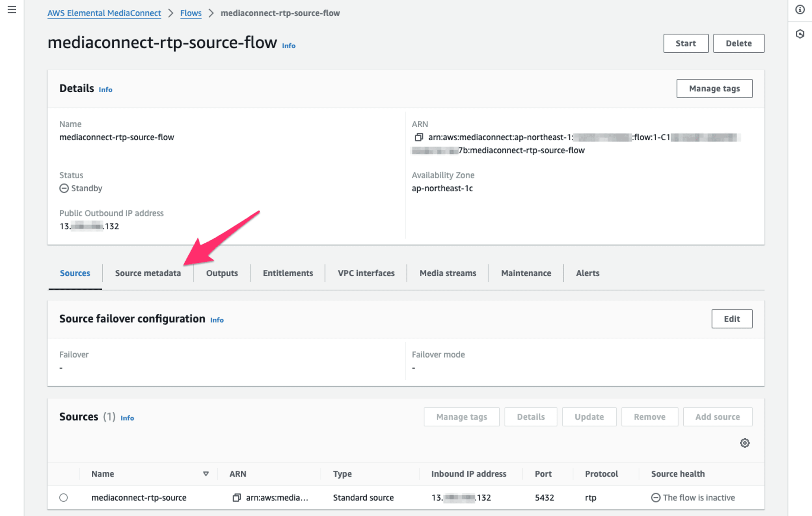Viewport: 812px width, 516px height.
Task: Click the hexagon settings icon in right sidebar
Action: coord(800,34)
